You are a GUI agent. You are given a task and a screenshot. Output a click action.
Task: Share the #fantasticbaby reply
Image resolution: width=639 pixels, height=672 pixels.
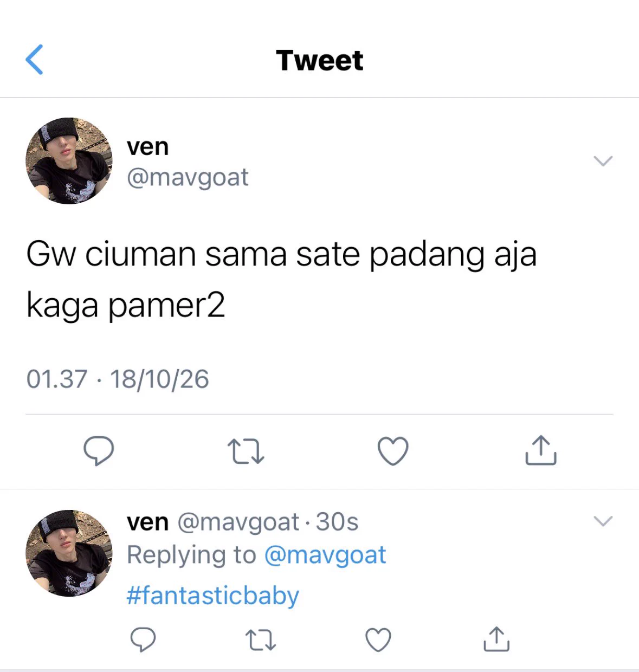[496, 639]
